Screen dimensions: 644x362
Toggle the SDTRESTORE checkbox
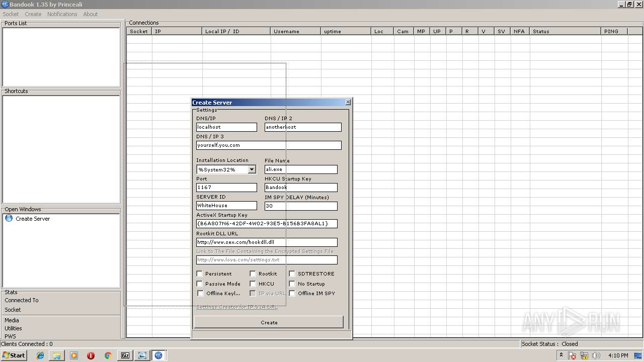(x=292, y=274)
